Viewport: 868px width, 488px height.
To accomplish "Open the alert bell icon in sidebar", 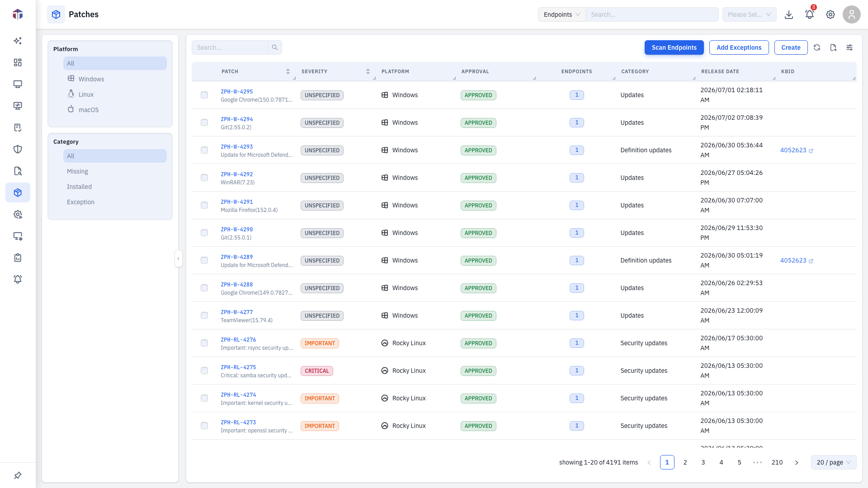I will (x=18, y=279).
